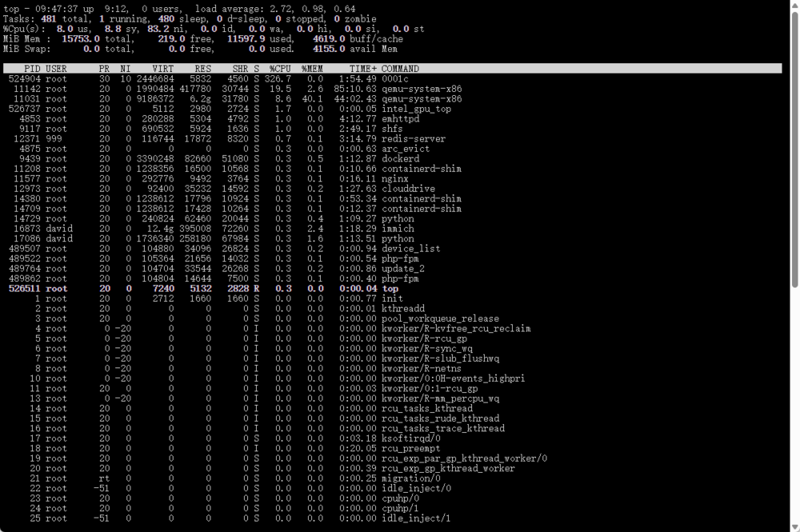Click the kworker/R-mm_percpu_wq command
800x532 pixels.
[440, 398]
